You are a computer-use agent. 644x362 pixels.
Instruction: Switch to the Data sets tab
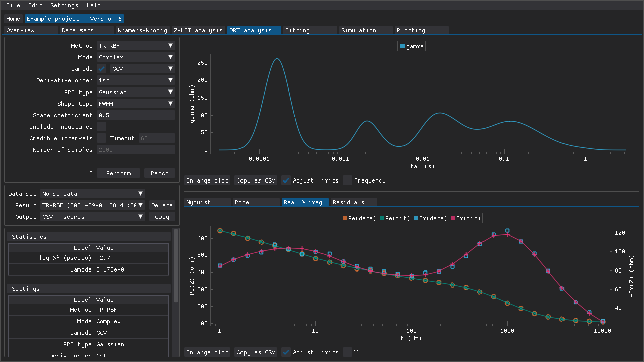click(87, 30)
